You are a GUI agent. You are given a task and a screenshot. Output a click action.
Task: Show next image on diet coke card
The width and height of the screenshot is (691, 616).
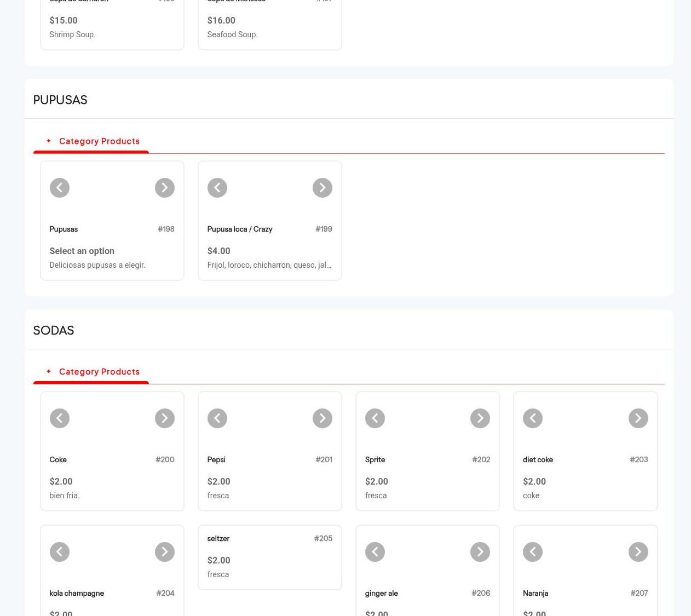click(x=638, y=418)
